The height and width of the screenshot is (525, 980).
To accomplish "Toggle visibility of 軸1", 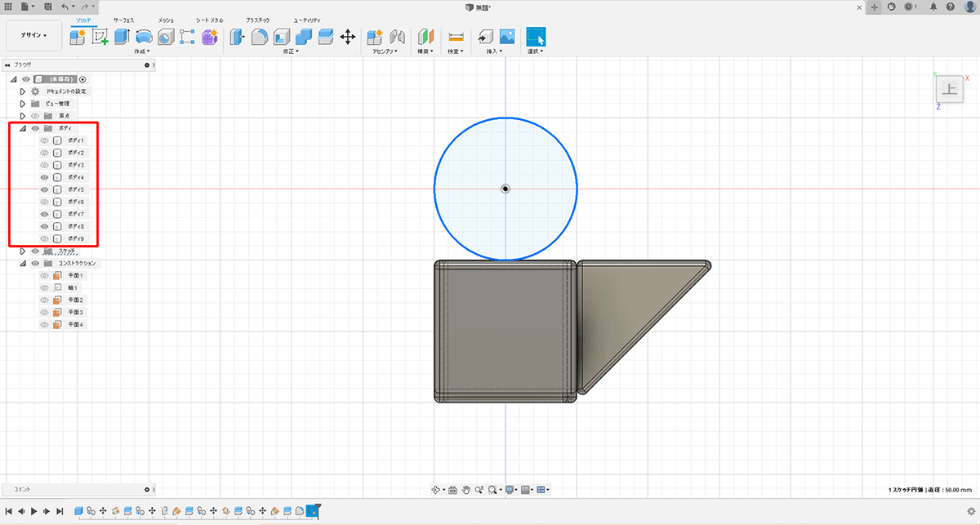I will (x=45, y=288).
